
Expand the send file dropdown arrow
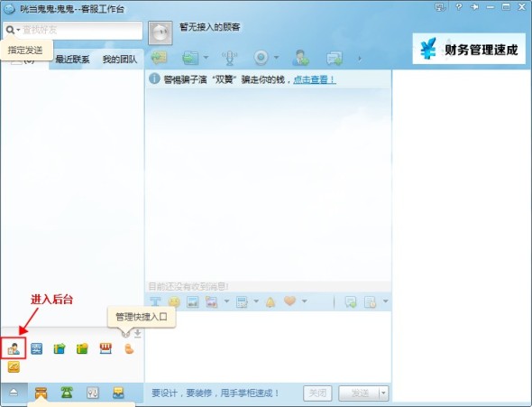[206, 58]
